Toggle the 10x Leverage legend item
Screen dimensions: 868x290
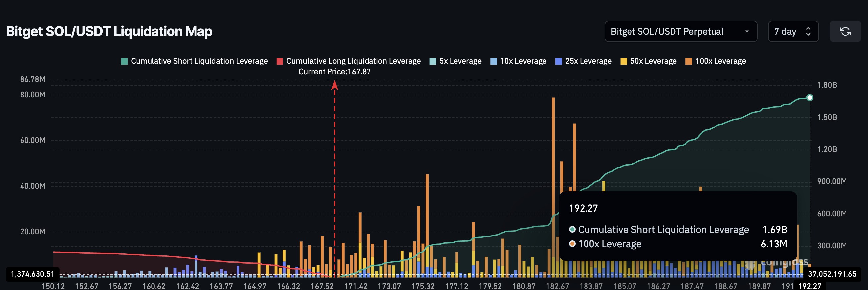coord(518,61)
